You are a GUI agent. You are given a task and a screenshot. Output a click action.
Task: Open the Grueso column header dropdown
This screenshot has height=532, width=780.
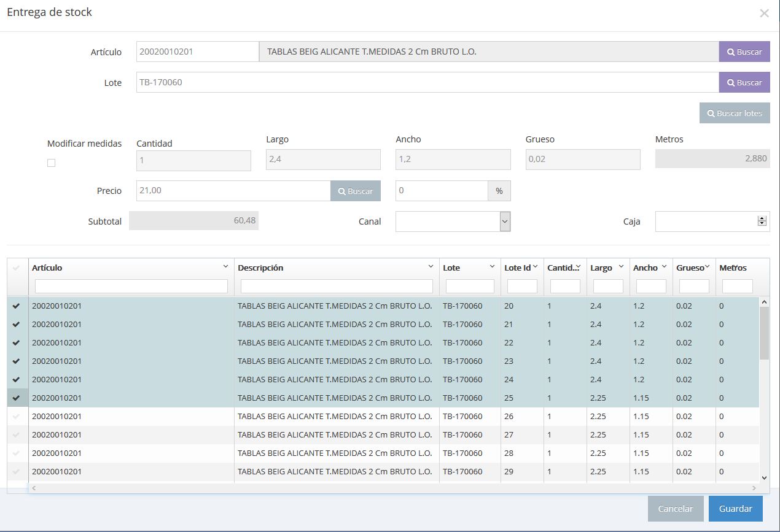707,267
